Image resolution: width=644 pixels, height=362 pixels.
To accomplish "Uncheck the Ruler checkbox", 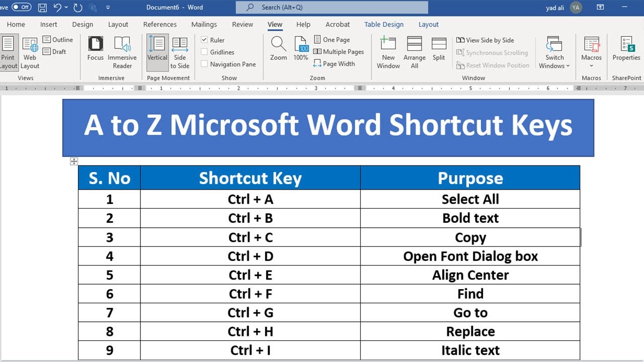I will (x=204, y=40).
